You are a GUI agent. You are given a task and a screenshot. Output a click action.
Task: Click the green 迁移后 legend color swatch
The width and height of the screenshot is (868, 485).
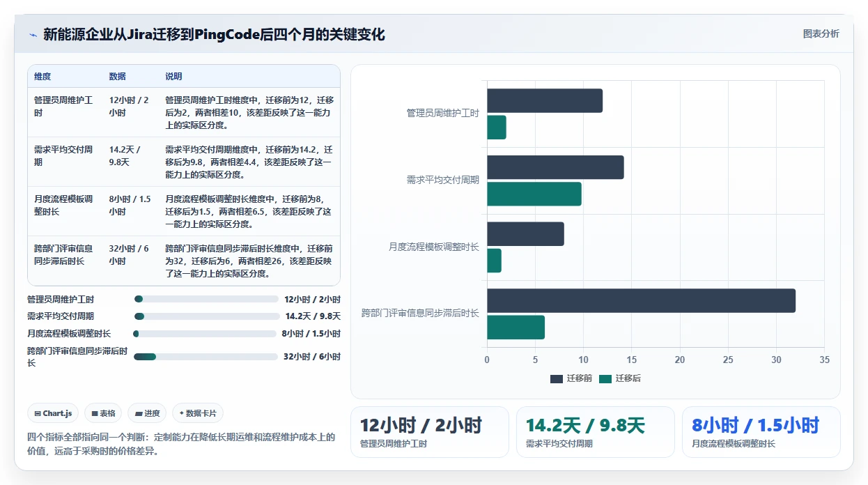pos(605,379)
